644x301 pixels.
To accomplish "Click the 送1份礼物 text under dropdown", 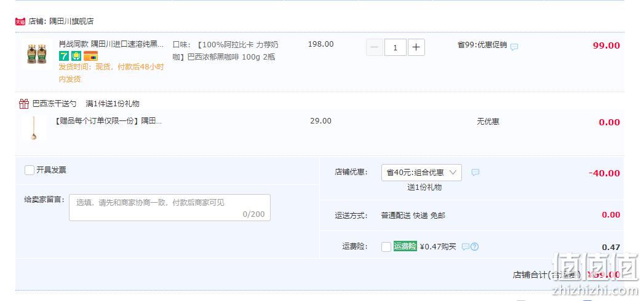I will (x=424, y=187).
